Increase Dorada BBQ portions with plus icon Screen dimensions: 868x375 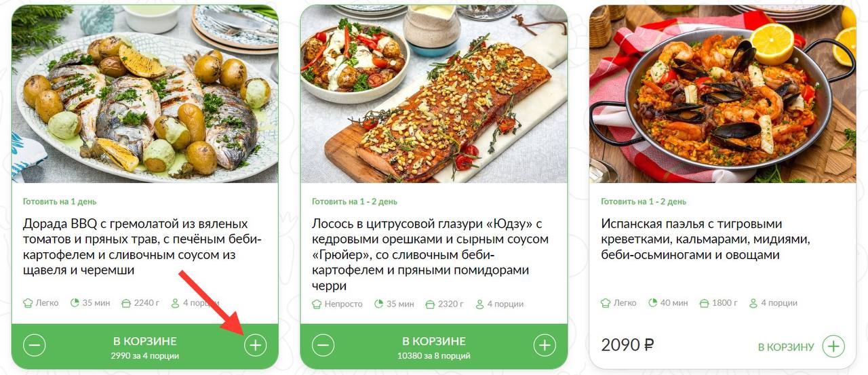255,345
